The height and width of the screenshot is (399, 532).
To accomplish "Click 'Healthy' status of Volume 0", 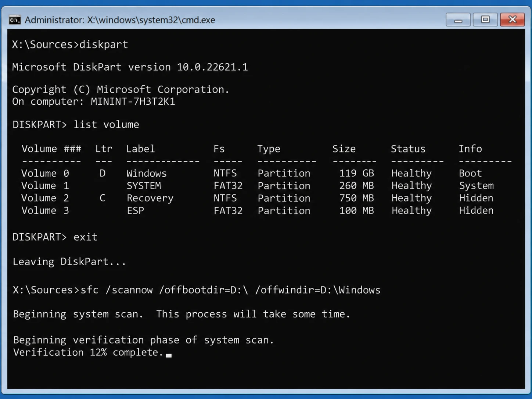I will click(x=411, y=173).
